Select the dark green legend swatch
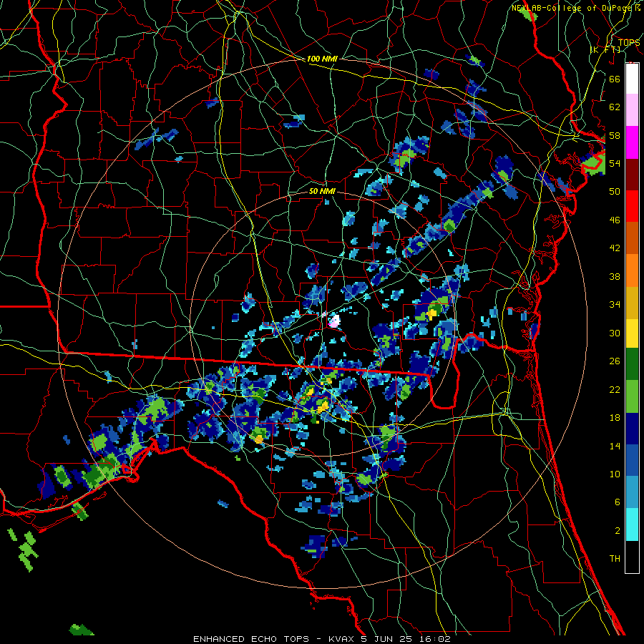Viewport: 644px width, 644px height. (x=632, y=364)
